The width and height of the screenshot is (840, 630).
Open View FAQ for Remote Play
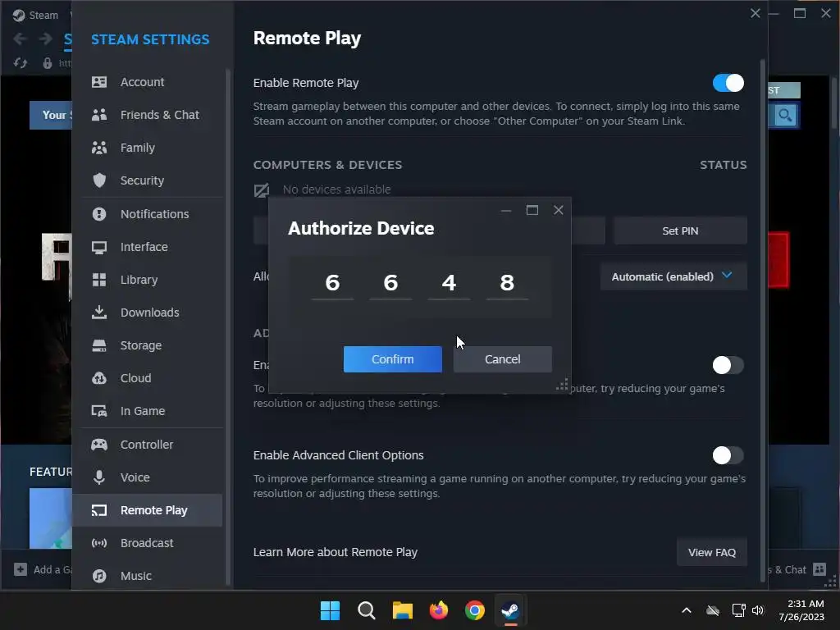click(x=712, y=552)
